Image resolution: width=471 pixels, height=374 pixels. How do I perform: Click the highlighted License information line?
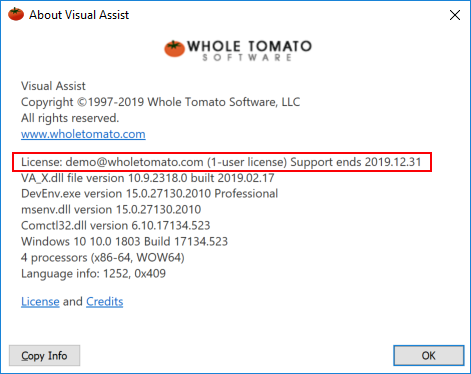[x=221, y=162]
